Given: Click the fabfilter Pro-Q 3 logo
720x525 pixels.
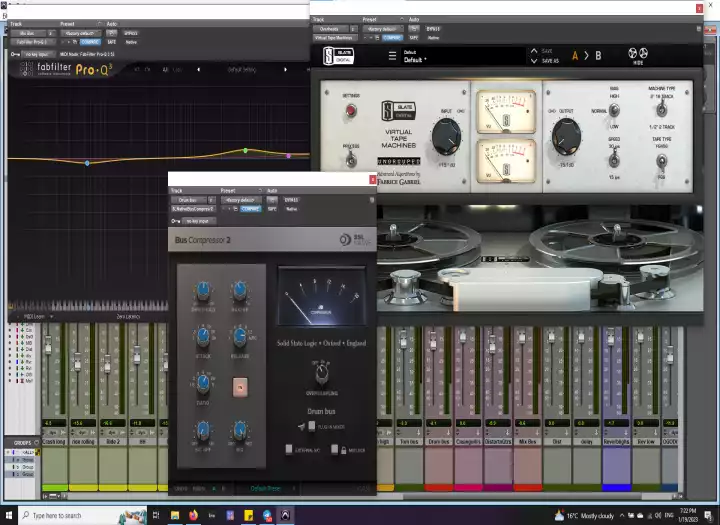Looking at the screenshot, I should point(66,69).
